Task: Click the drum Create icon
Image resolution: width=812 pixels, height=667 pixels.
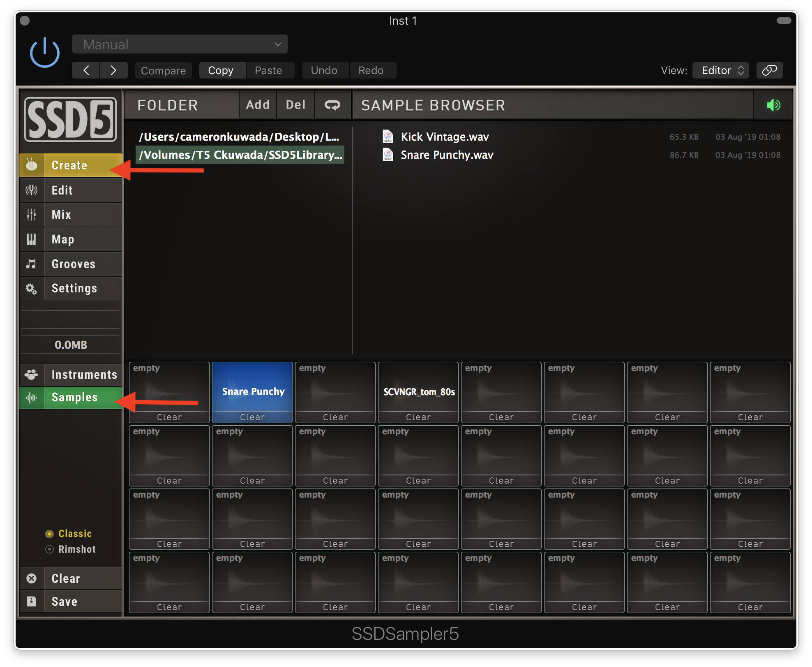Action: click(x=31, y=165)
